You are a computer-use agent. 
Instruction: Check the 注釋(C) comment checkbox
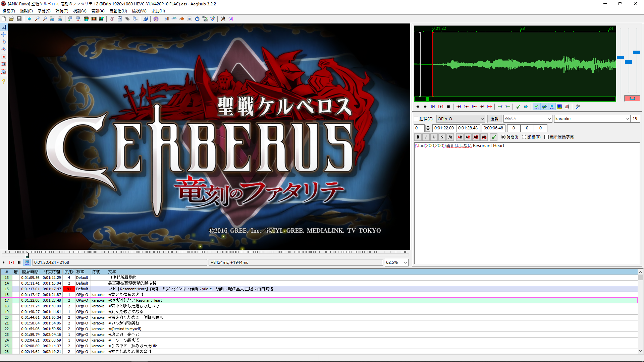pyautogui.click(x=416, y=119)
